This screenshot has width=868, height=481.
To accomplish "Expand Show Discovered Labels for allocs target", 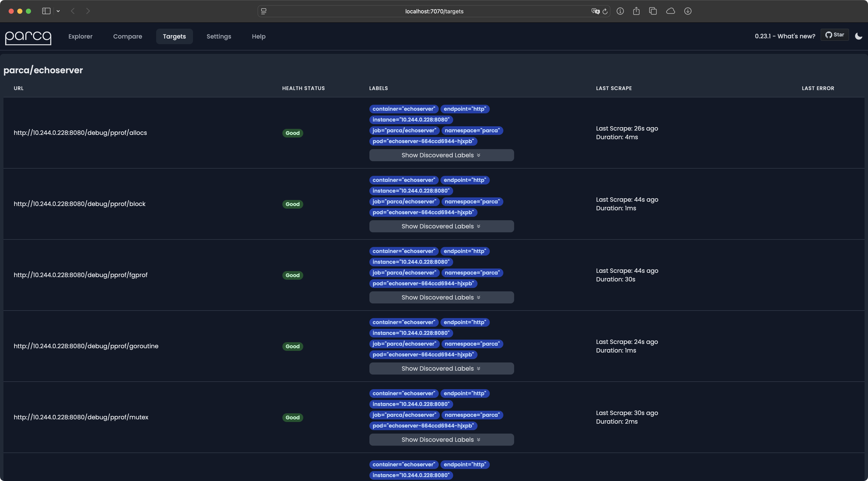I will click(x=441, y=155).
